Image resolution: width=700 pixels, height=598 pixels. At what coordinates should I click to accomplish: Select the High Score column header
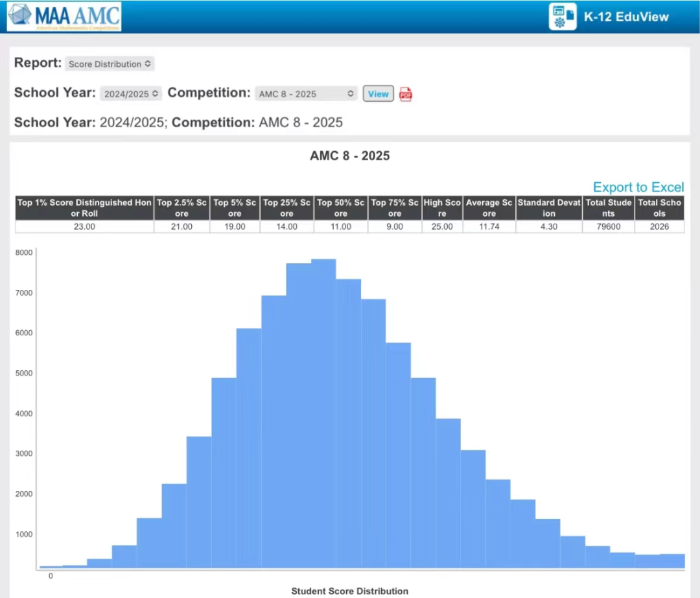[441, 208]
